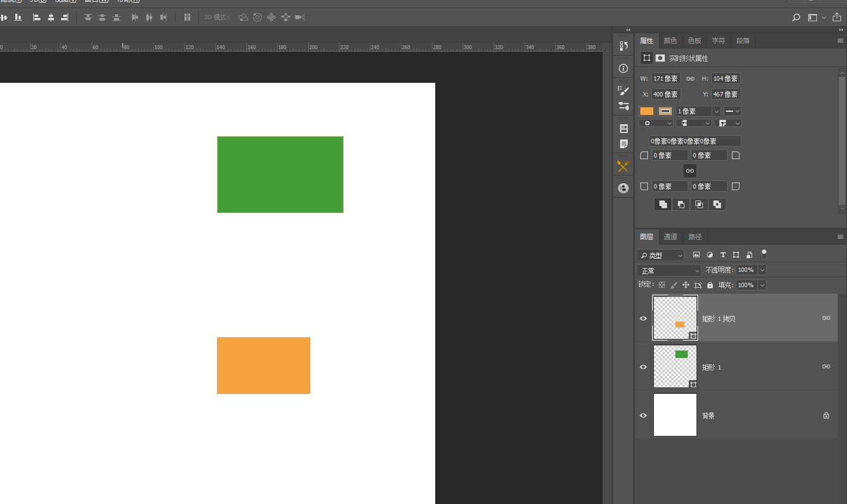Click the align horizontal centers icon
Viewport: 847px width, 504px height.
point(51,17)
